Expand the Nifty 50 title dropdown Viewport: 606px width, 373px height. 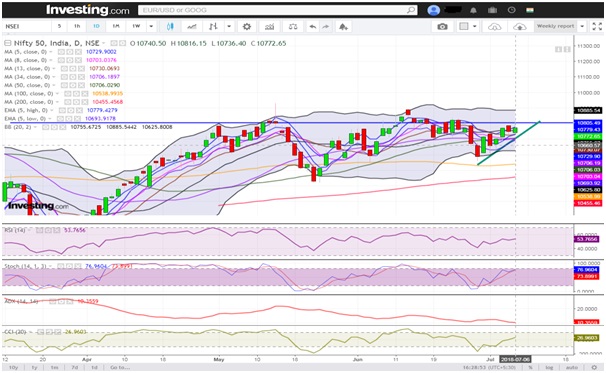click(104, 43)
